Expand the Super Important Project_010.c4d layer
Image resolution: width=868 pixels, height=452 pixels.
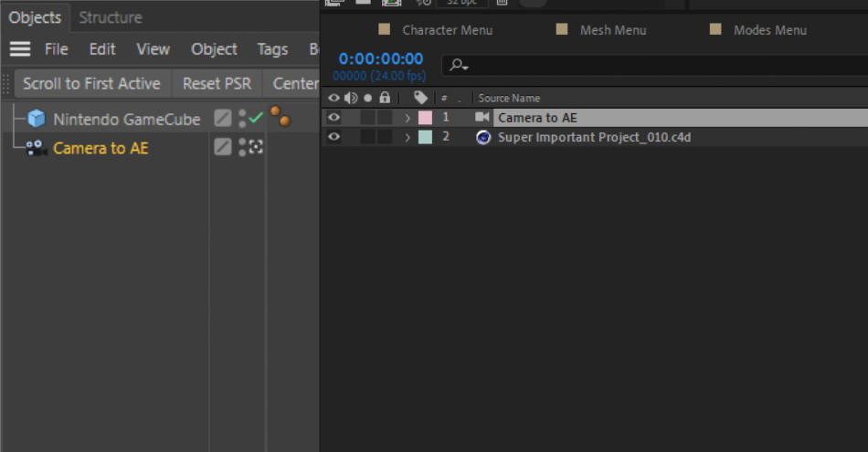(x=408, y=137)
